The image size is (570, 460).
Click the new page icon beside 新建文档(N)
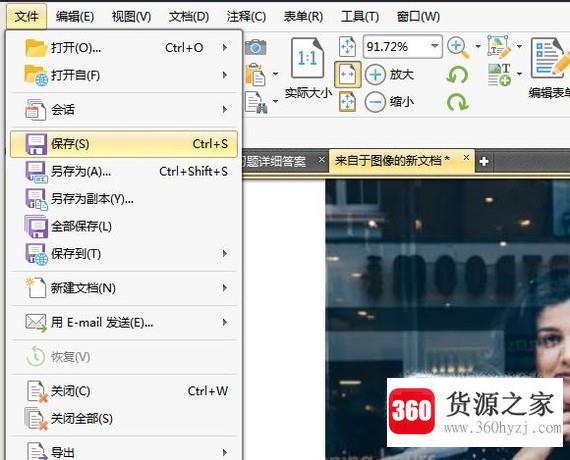pos(36,288)
